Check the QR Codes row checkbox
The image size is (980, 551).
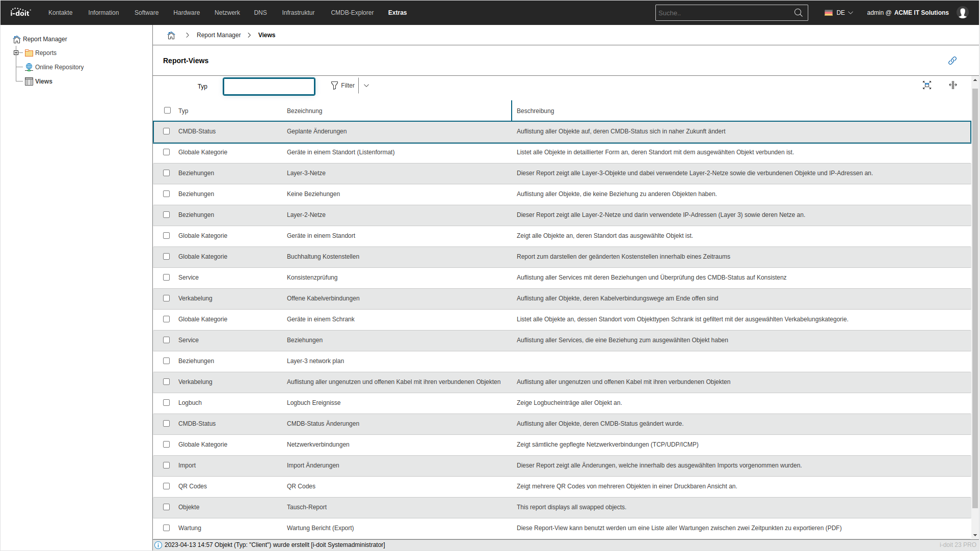pos(166,486)
